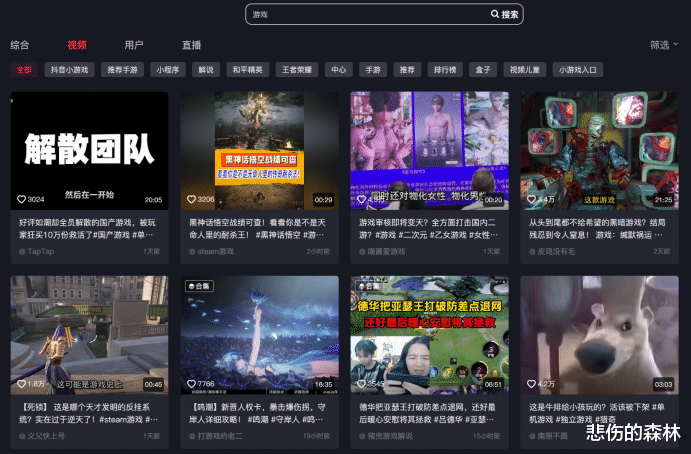691x454 pixels.
Task: Like the video with 7766 likes
Action: pyautogui.click(x=191, y=384)
